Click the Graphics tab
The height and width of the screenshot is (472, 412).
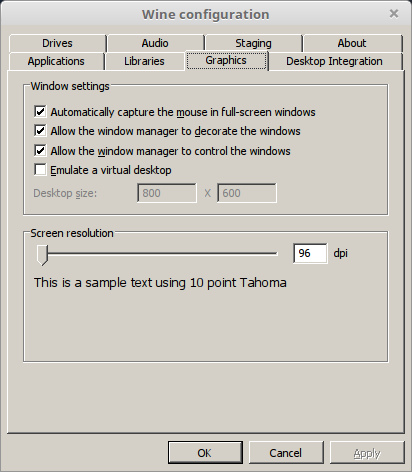226,61
